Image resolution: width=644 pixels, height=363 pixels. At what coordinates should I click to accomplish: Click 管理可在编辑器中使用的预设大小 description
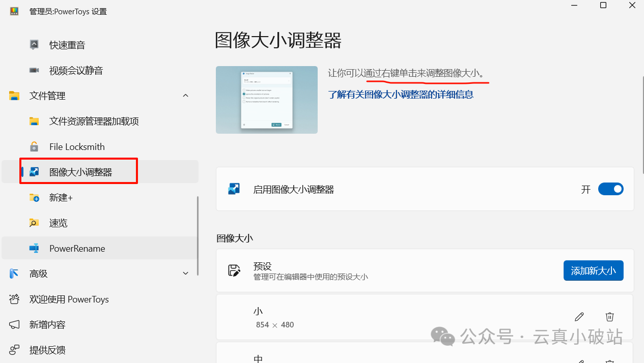coord(311,277)
